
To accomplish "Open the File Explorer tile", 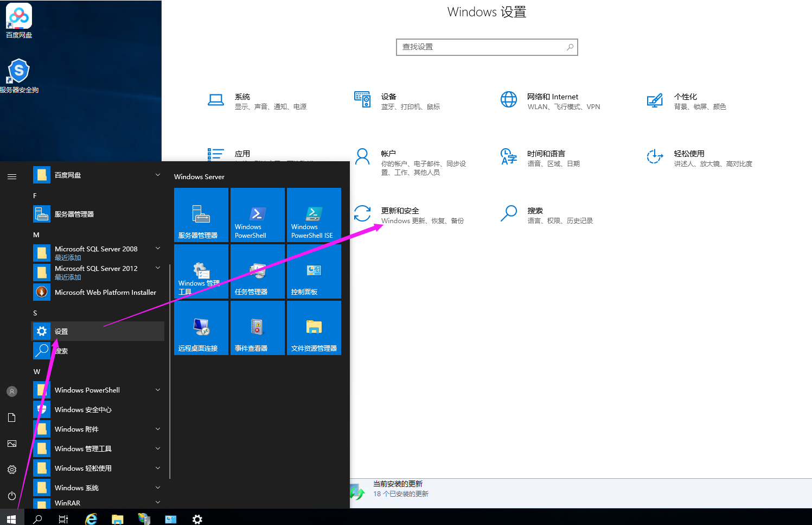I will point(314,328).
